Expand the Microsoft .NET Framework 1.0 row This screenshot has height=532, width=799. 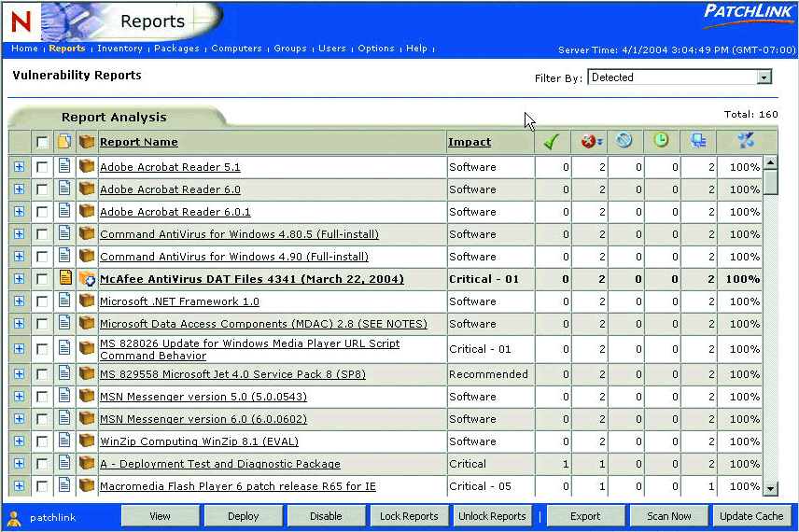(20, 301)
